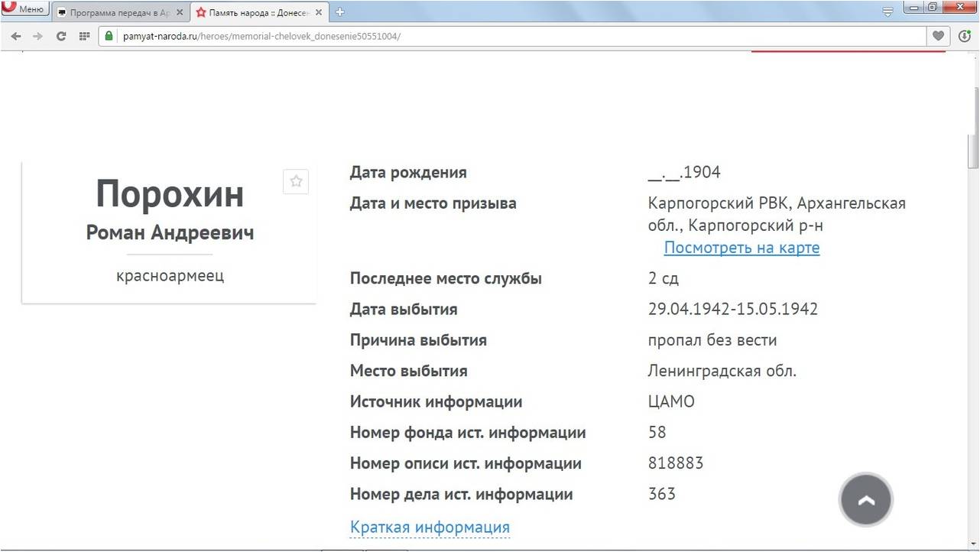Image resolution: width=980 pixels, height=552 pixels.
Task: Click the name Роман Андреевич
Action: coord(170,232)
